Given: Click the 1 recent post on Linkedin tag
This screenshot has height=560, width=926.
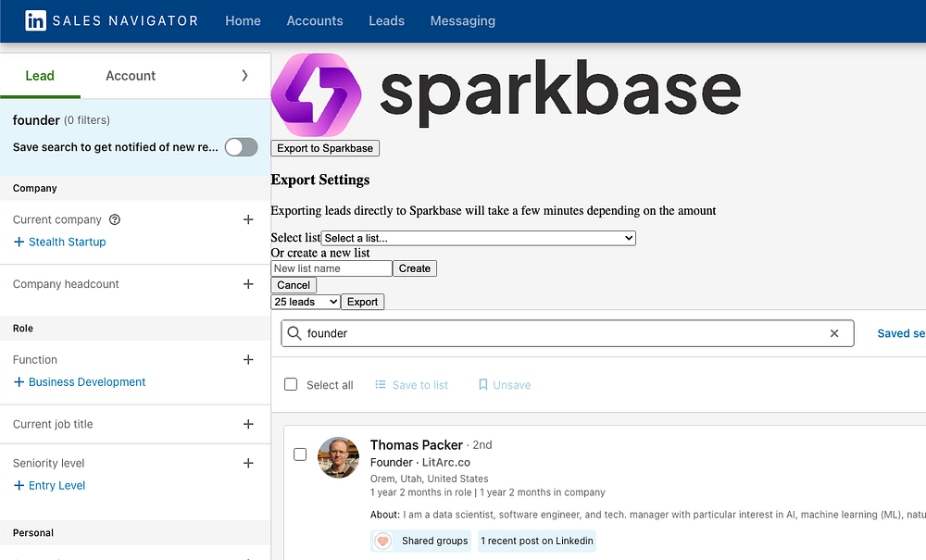Looking at the screenshot, I should click(x=537, y=541).
